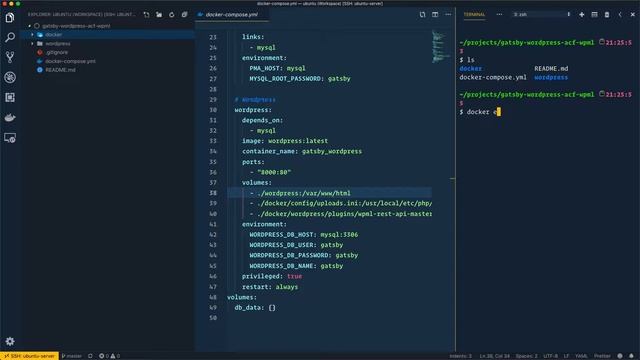Focus the terminal at 'docker' prompt
This screenshot has width=640, height=360.
point(480,112)
